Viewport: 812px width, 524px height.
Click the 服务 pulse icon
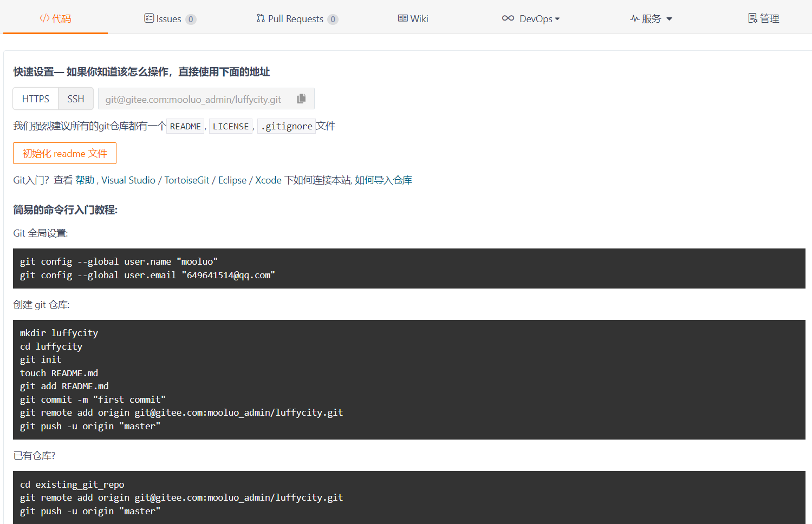click(x=634, y=18)
